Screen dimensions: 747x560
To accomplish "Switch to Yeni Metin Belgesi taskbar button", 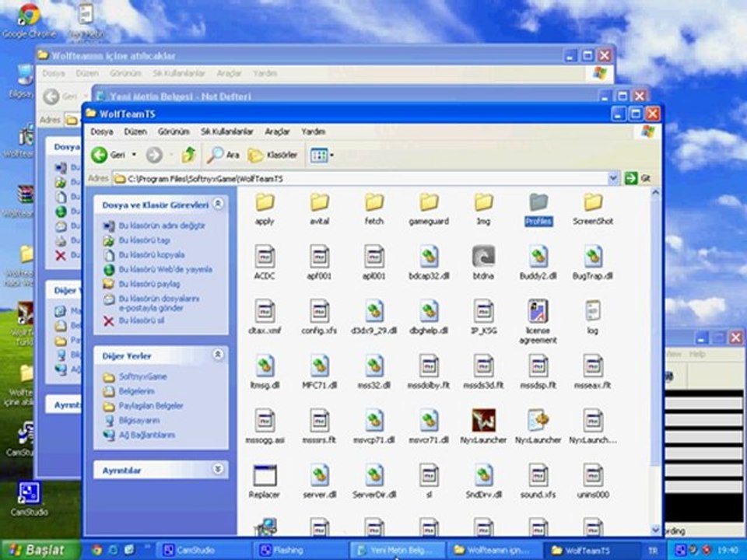I will pos(398,550).
